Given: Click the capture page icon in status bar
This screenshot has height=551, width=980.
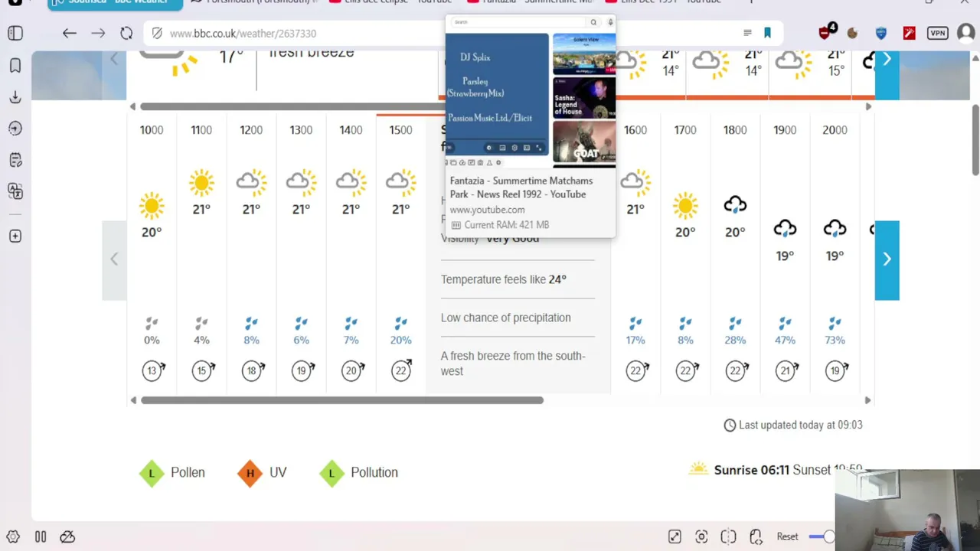Looking at the screenshot, I should pos(675,536).
